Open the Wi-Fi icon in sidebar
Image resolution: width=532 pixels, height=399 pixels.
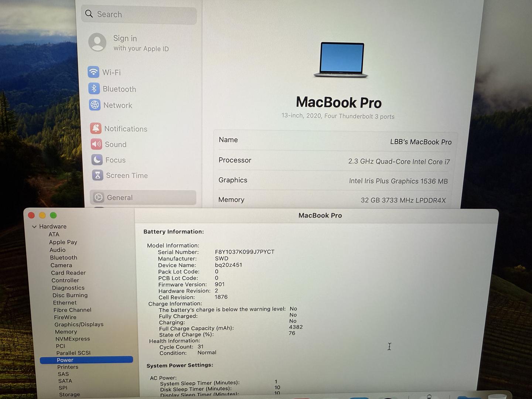coord(93,72)
